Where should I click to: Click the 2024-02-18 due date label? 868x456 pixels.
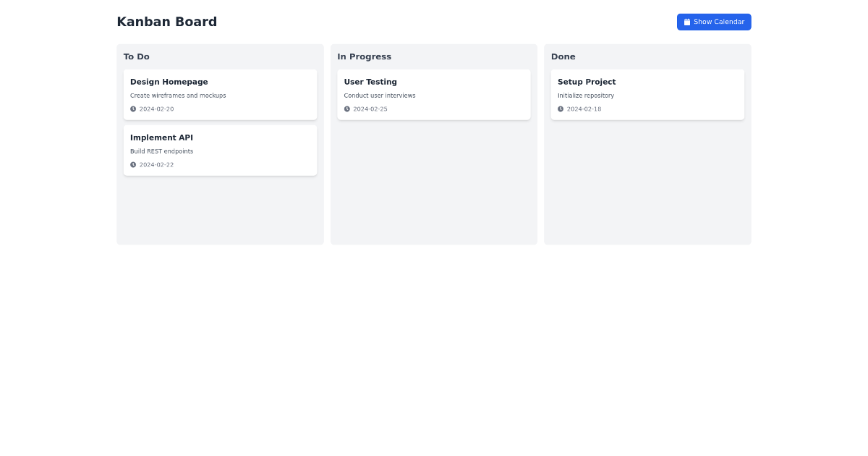pos(584,109)
